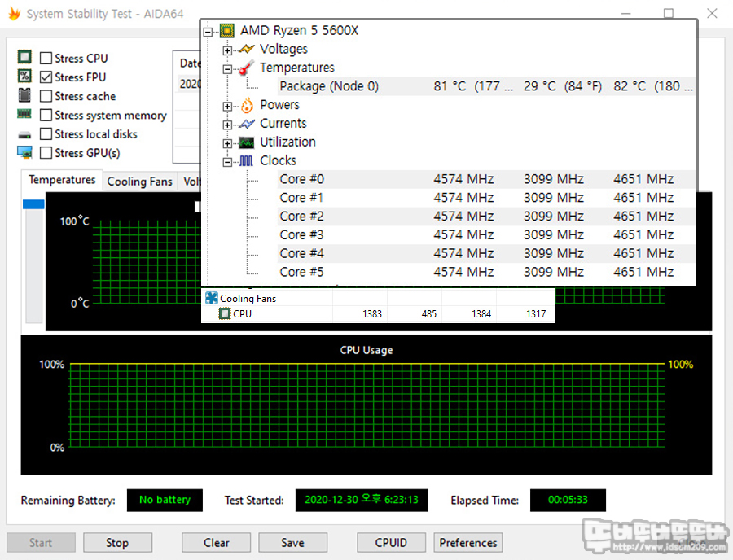
Task: Click the CPU fan row chip icon
Action: (x=225, y=313)
